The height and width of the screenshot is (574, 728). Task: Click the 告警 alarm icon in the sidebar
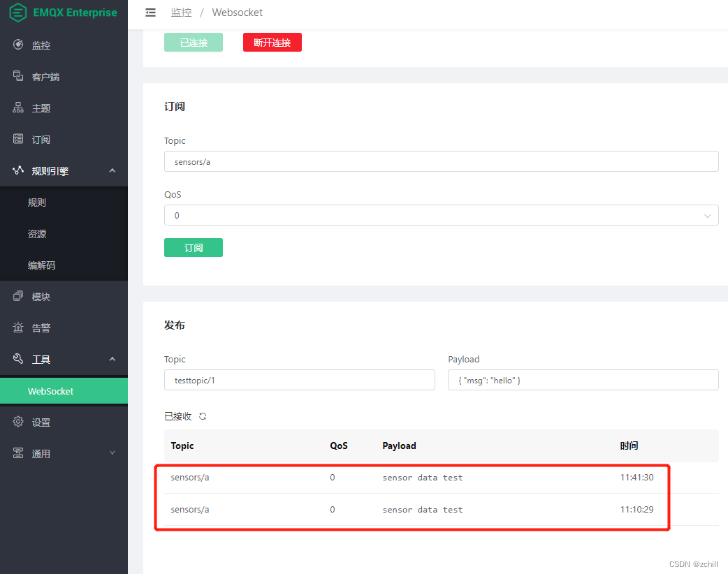click(18, 327)
